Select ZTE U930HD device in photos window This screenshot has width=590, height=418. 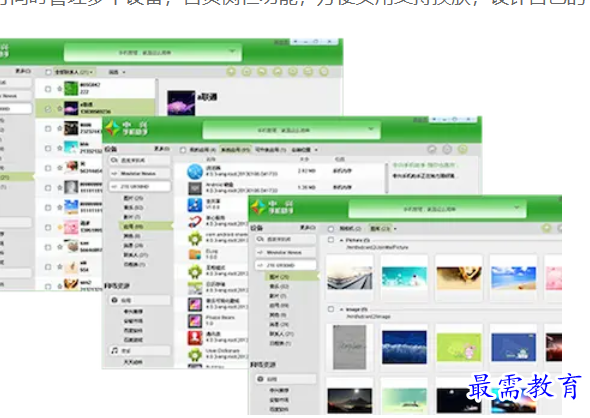(x=286, y=265)
